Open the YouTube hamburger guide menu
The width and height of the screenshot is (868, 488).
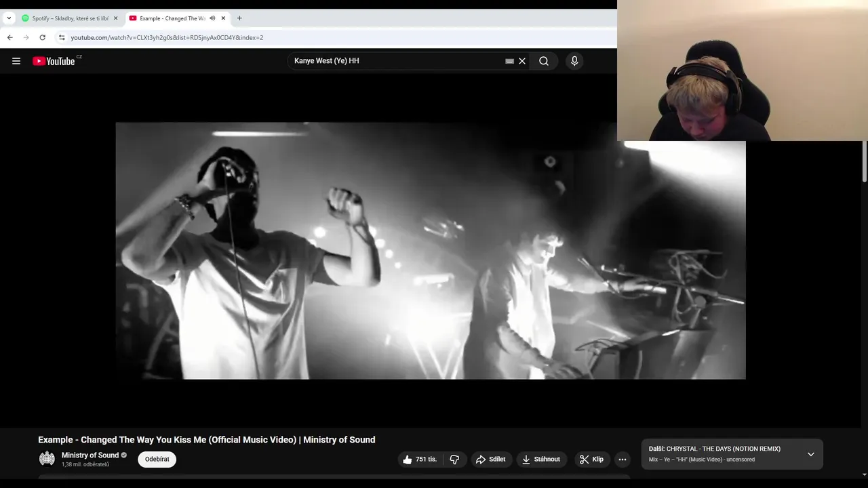[16, 61]
